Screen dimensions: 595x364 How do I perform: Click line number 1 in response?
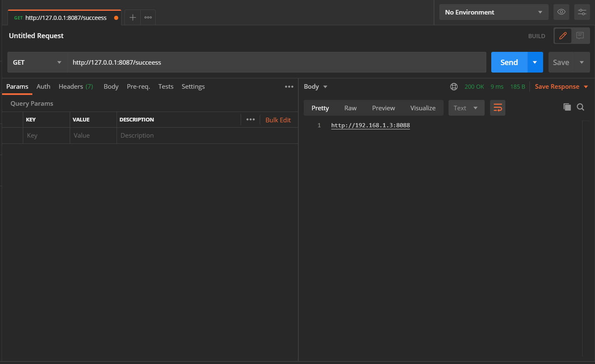coord(319,125)
